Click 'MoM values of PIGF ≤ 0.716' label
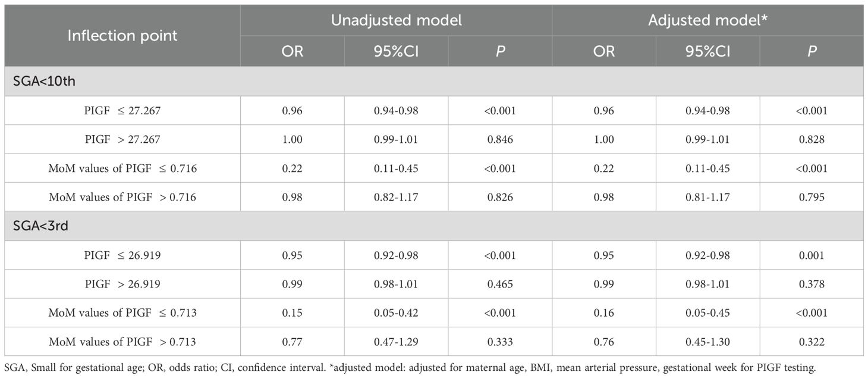 [122, 168]
